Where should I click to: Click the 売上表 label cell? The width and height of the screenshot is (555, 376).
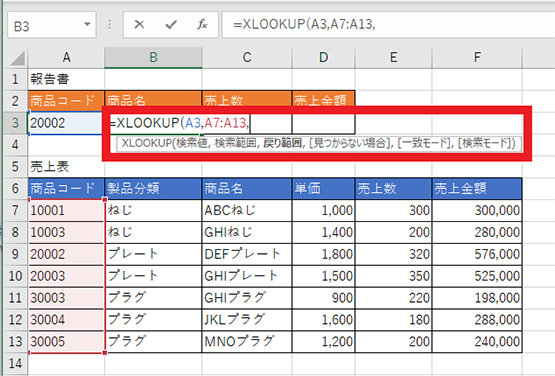point(66,166)
